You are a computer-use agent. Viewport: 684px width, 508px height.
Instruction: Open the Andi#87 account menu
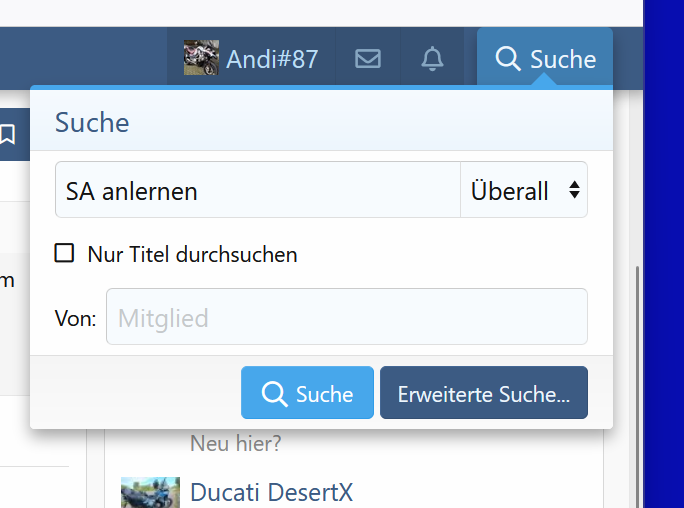271,59
